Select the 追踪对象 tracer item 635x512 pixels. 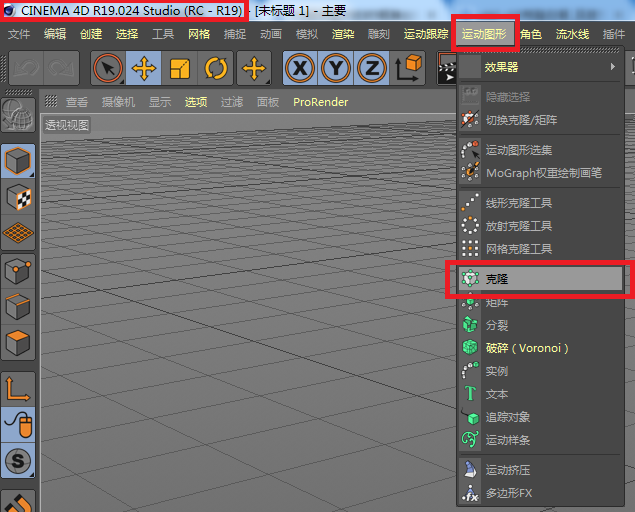[540, 417]
